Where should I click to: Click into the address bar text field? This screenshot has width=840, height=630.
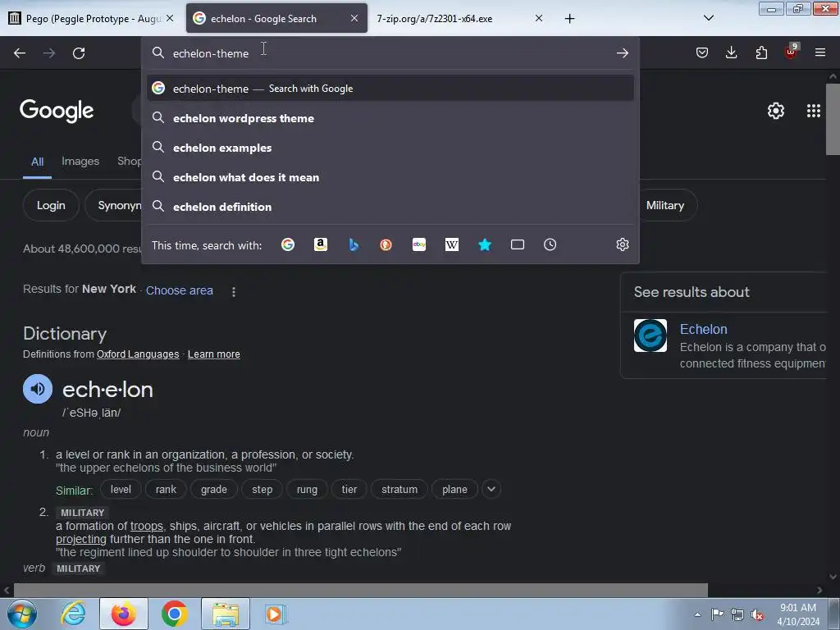click(390, 53)
